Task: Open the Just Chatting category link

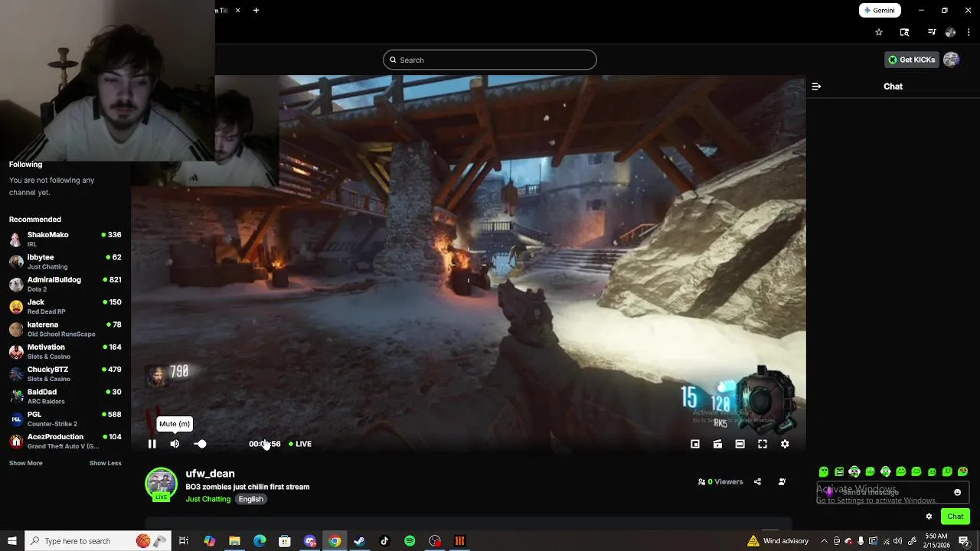Action: pyautogui.click(x=207, y=499)
